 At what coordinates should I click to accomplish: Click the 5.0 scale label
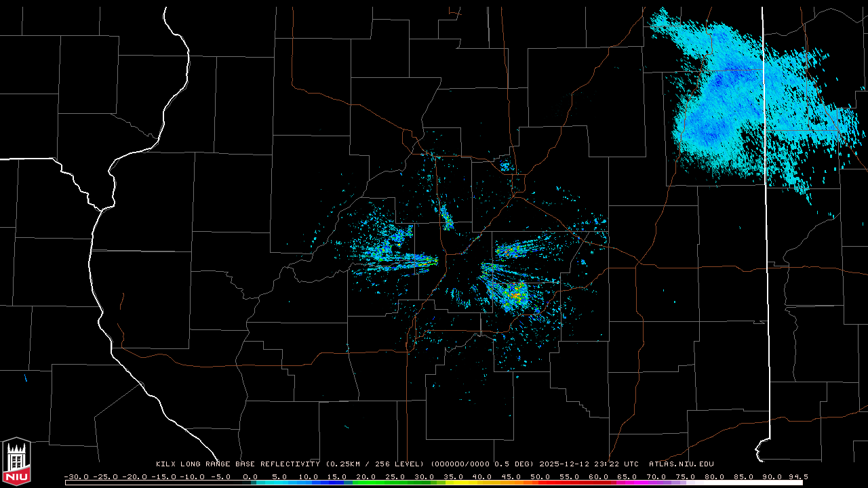click(x=280, y=476)
